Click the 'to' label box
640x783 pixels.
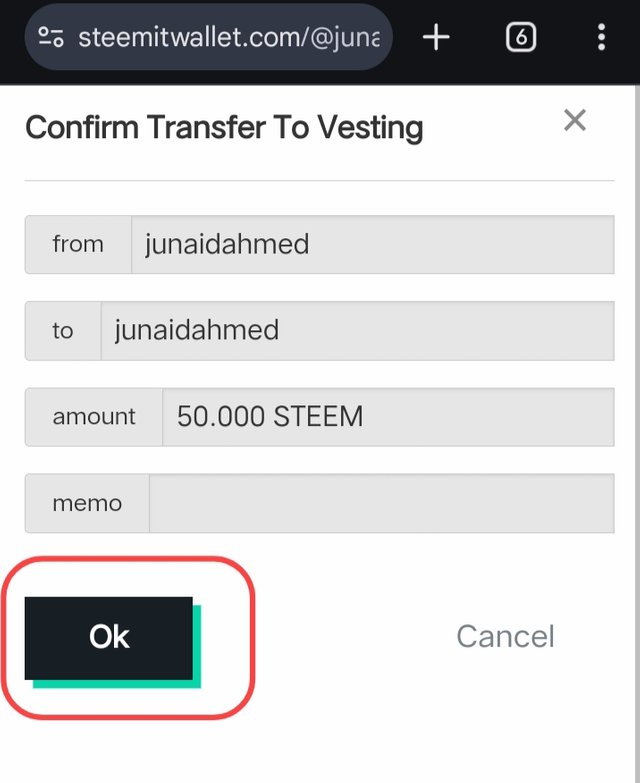[63, 331]
